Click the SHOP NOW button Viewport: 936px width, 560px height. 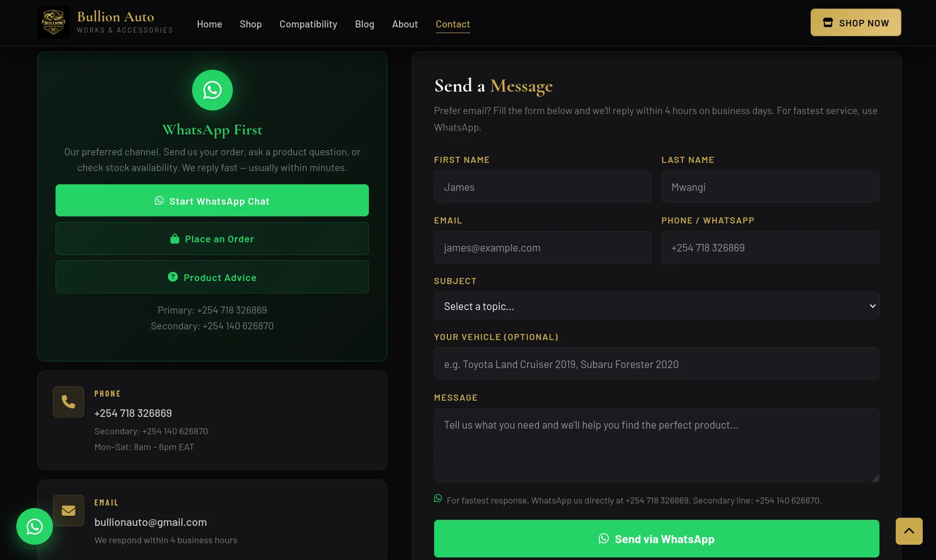pos(855,22)
